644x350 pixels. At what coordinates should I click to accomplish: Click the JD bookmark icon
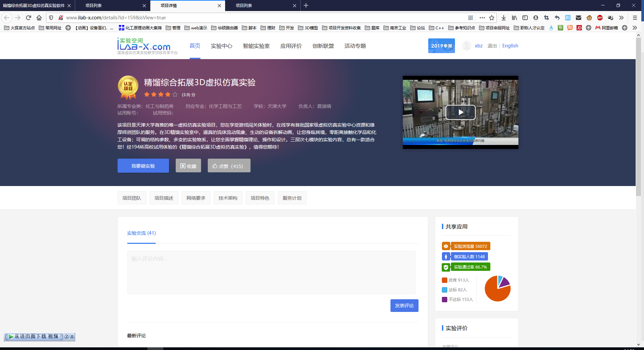point(579,28)
